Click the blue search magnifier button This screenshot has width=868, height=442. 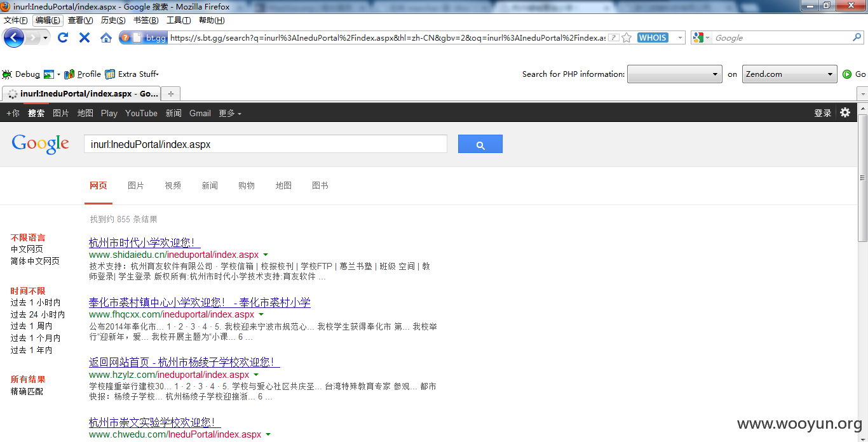(x=480, y=144)
